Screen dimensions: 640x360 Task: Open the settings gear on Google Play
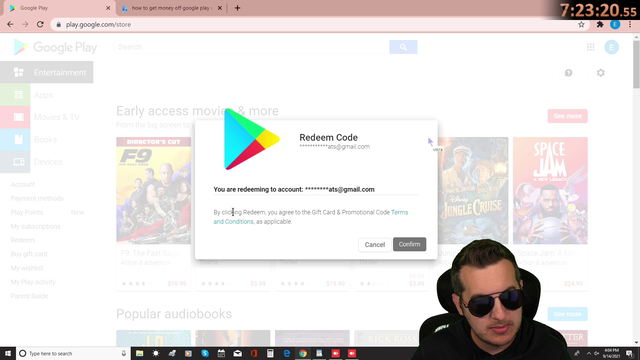[x=600, y=73]
